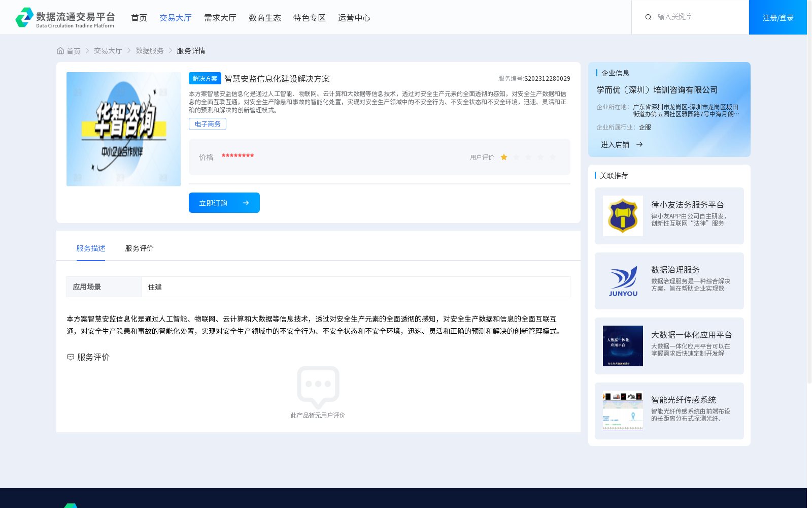Open the 需求大厅 nav item
Screen dimensions: 812x508
click(220, 18)
